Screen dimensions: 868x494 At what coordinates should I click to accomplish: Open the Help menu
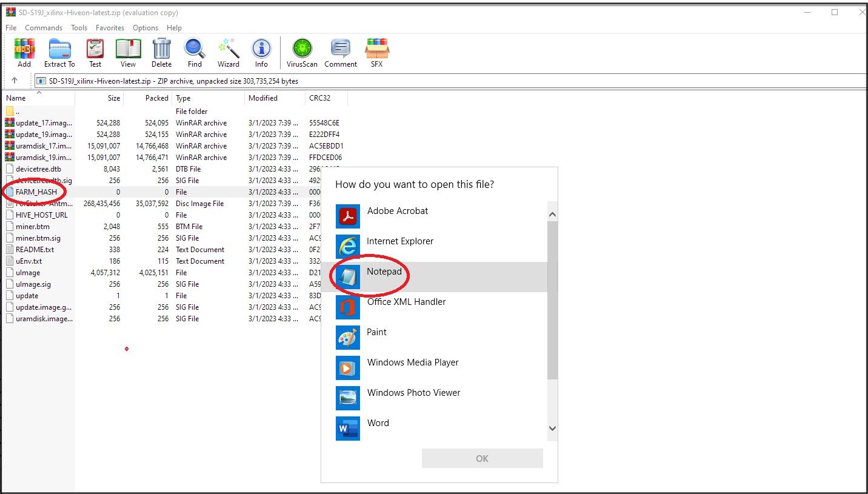click(x=174, y=28)
